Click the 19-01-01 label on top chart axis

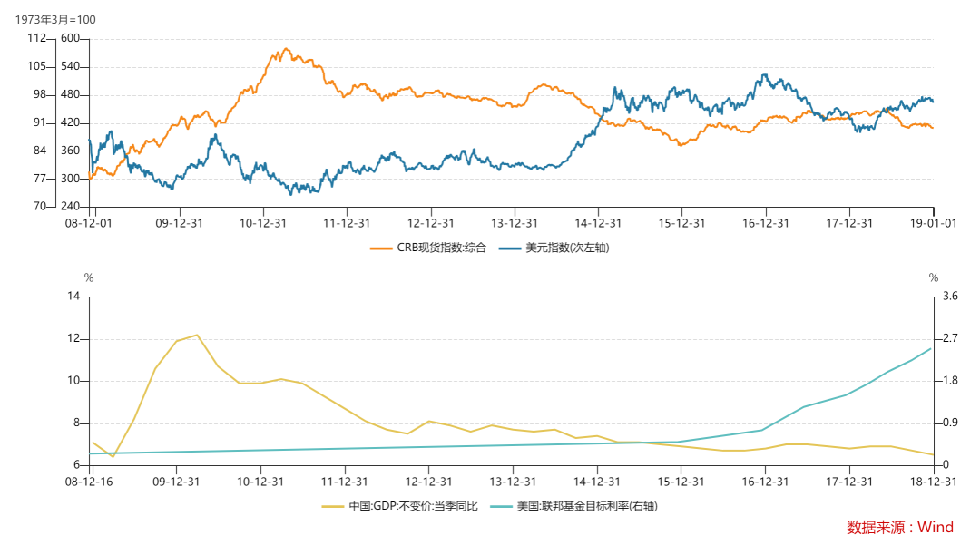(x=934, y=222)
